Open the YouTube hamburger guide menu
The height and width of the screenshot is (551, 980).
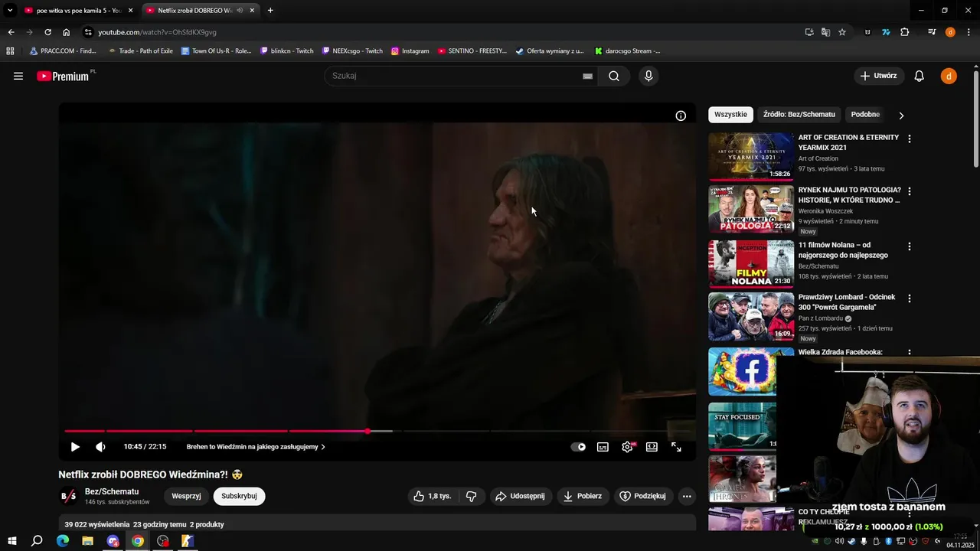pos(18,76)
